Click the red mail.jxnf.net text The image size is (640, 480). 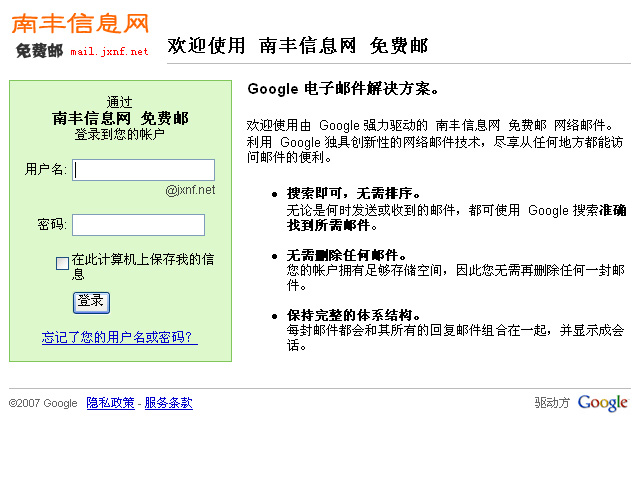(109, 52)
